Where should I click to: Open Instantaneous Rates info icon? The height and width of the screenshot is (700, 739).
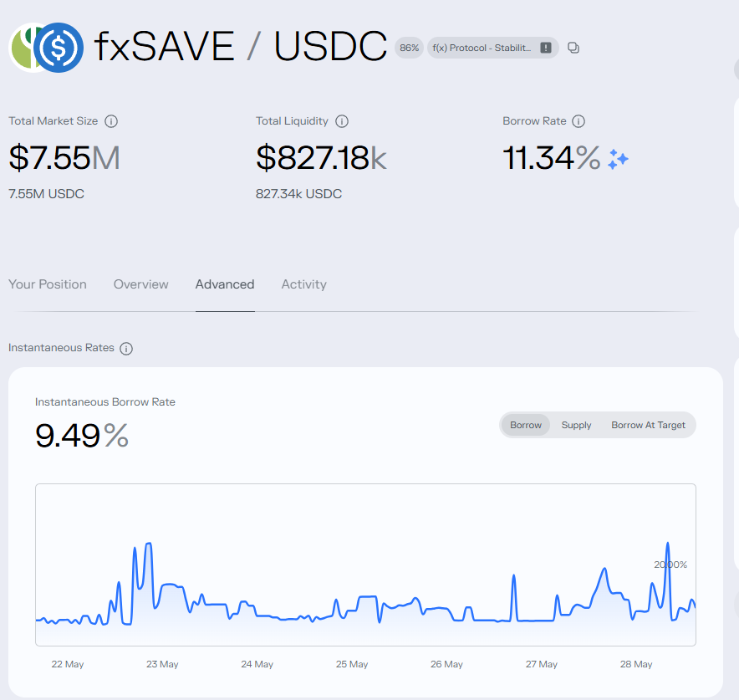click(126, 349)
